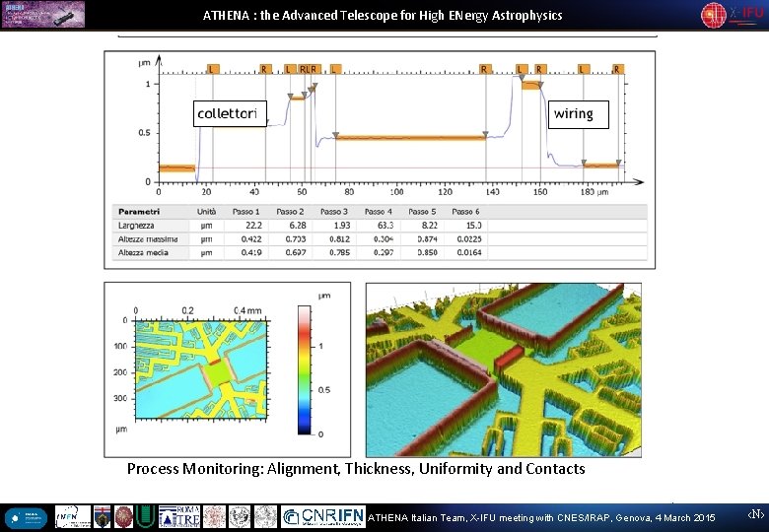Click the '100' tick label on the profile x-axis
This screenshot has height=532, width=769.
(396, 192)
